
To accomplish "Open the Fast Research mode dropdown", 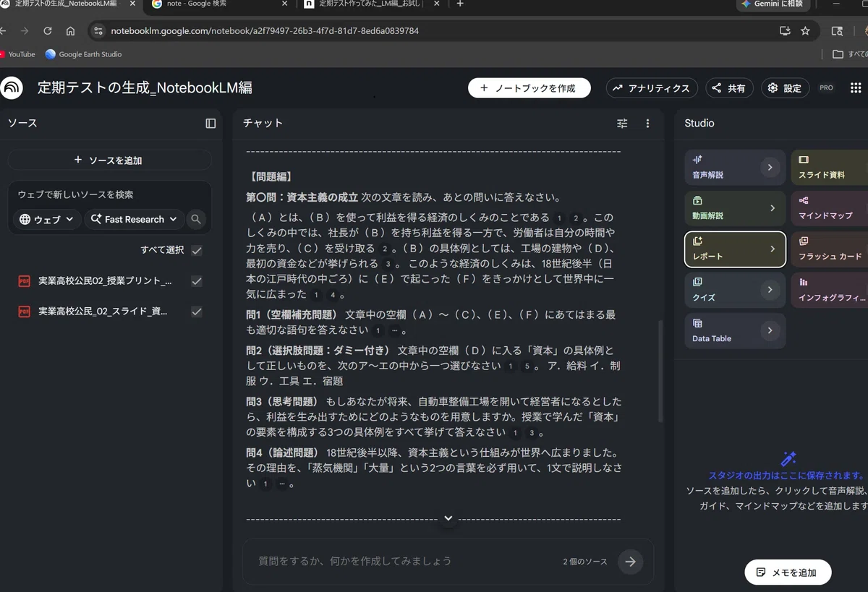I will click(135, 219).
